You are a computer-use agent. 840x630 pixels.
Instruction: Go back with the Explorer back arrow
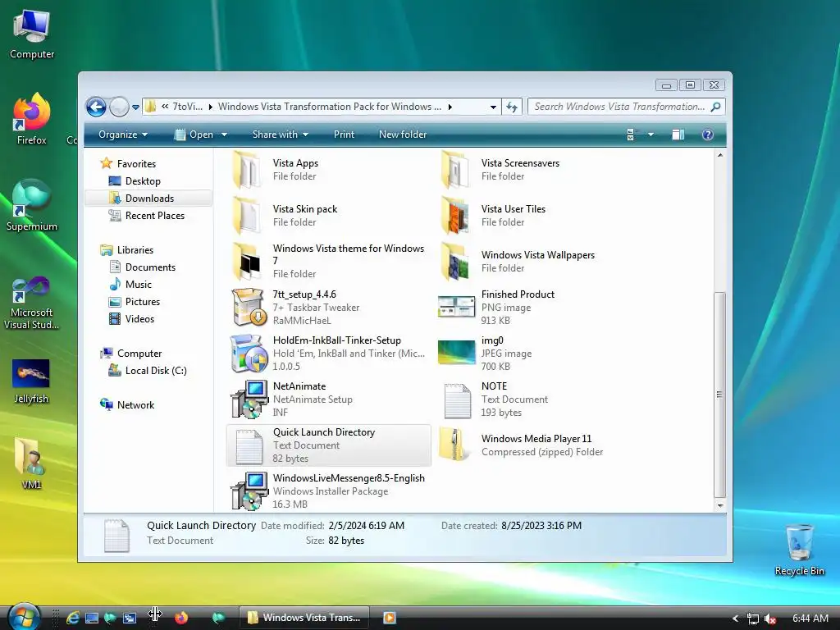coord(97,107)
